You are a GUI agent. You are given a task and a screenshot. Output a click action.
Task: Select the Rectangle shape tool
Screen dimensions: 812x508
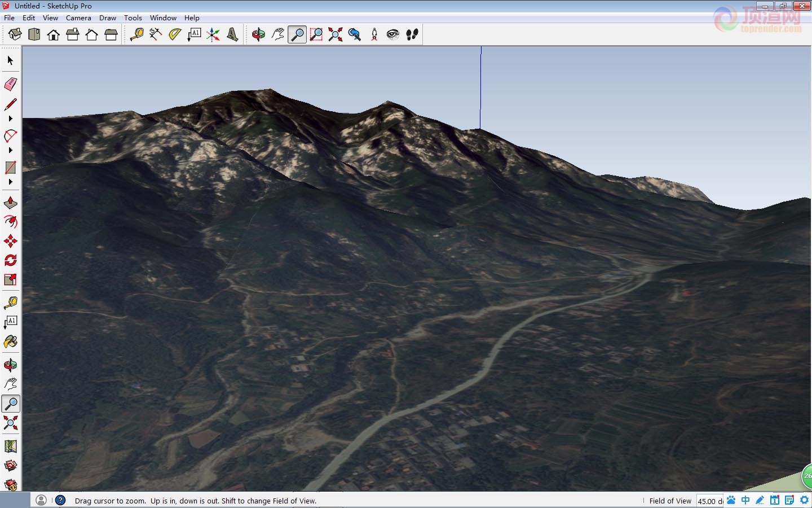pos(11,168)
